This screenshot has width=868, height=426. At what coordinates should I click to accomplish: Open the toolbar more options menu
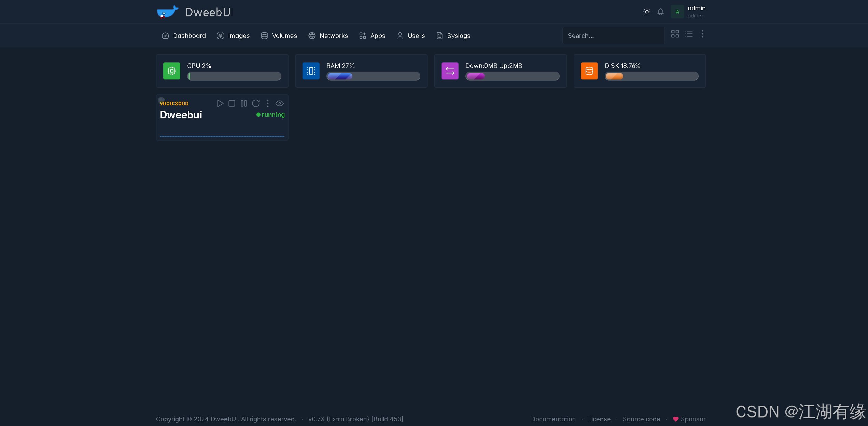coord(702,34)
